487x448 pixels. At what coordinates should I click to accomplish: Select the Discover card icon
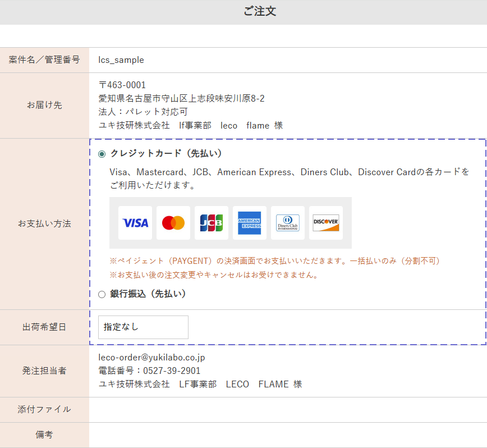click(325, 222)
